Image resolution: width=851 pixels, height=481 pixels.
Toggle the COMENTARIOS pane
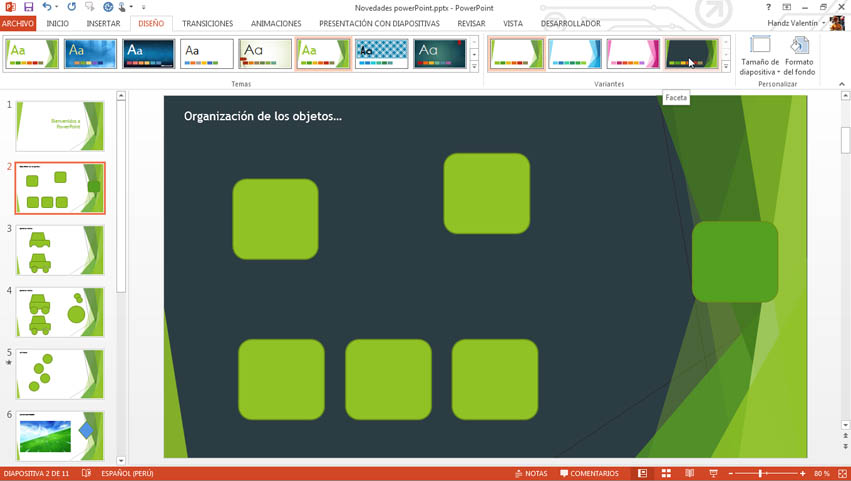tap(589, 473)
